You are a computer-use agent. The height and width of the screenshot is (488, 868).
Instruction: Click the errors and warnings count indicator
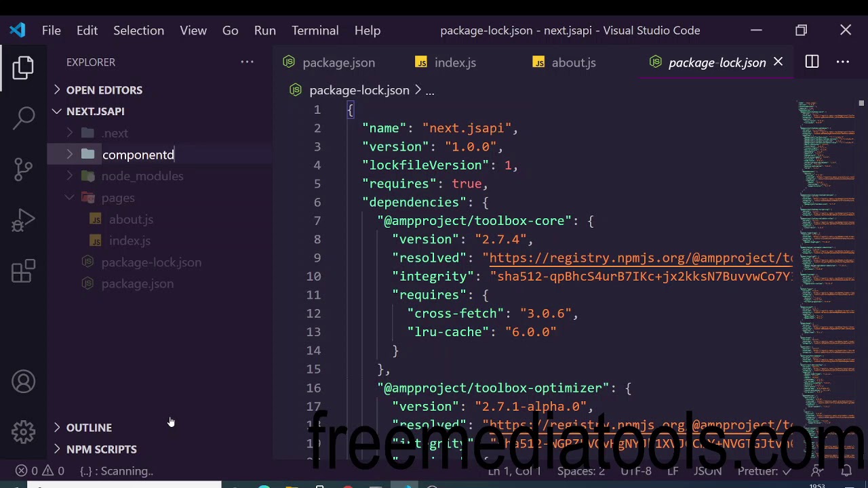tap(40, 471)
